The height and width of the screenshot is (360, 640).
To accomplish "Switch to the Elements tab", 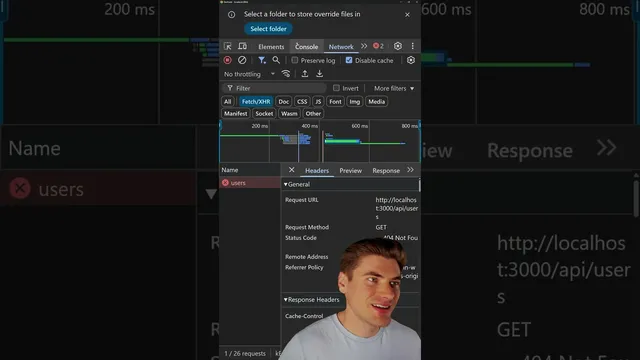I will 271,47.
